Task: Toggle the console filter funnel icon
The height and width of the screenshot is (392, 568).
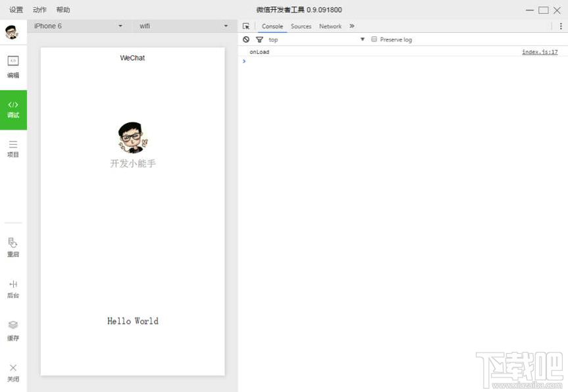Action: 259,39
